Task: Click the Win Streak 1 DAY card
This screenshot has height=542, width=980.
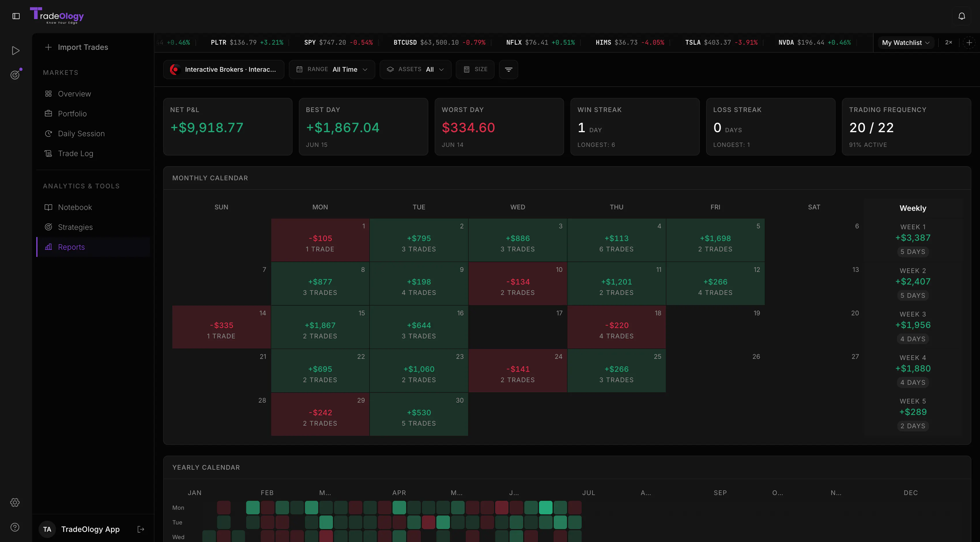Action: (x=635, y=126)
